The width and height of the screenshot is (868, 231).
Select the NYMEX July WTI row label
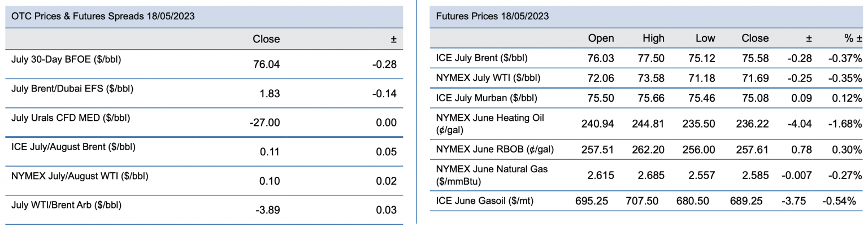click(x=489, y=77)
